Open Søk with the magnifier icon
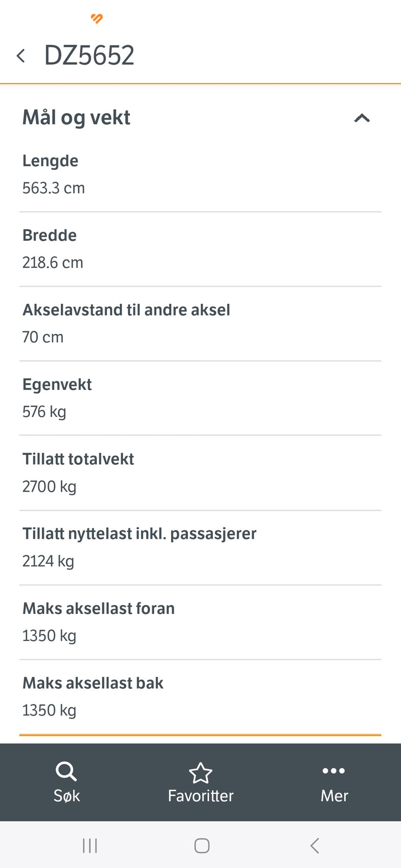 pyautogui.click(x=66, y=771)
